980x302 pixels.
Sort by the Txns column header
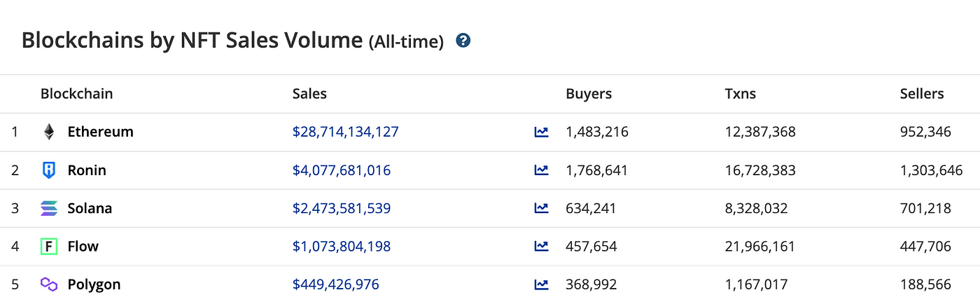(x=741, y=94)
